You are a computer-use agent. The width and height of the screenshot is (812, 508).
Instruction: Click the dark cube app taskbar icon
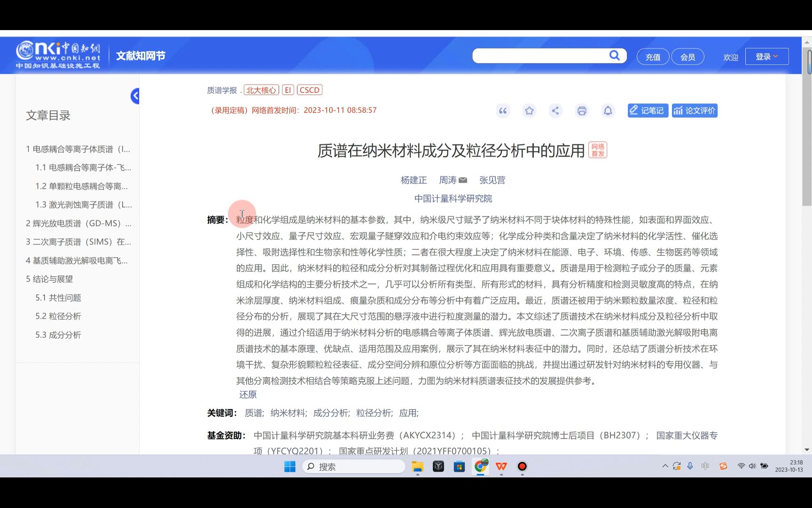(438, 466)
